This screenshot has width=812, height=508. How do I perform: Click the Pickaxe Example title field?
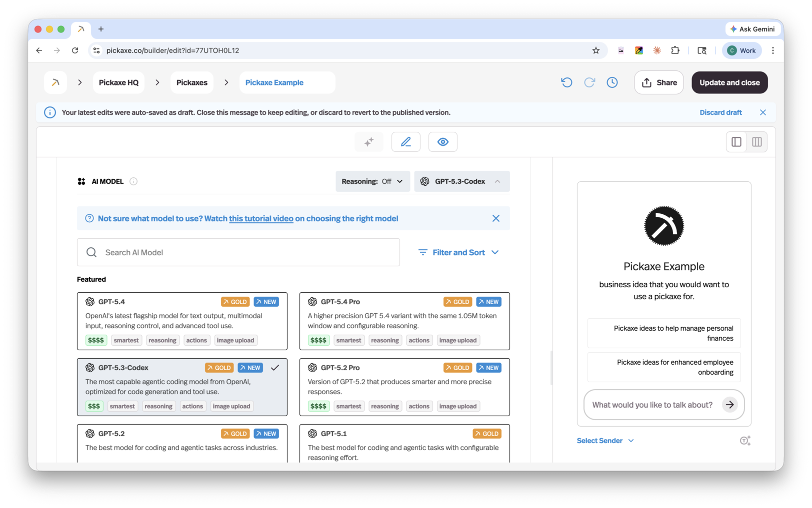pyautogui.click(x=287, y=82)
